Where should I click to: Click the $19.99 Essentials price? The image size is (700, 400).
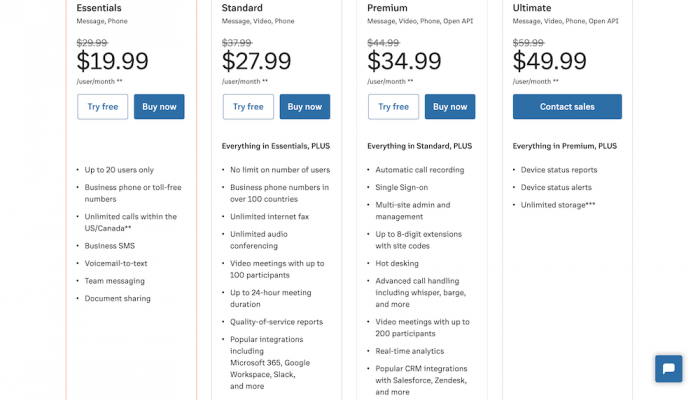[113, 61]
